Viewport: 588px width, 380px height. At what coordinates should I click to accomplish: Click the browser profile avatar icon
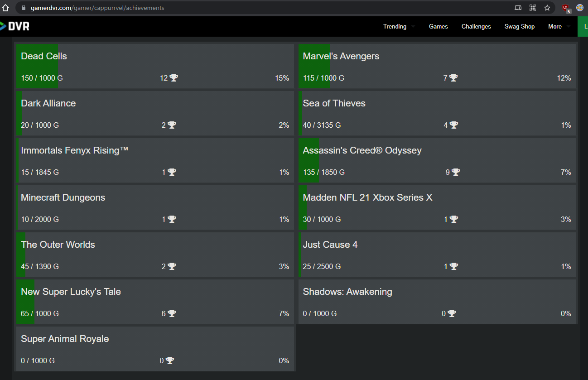coord(580,8)
